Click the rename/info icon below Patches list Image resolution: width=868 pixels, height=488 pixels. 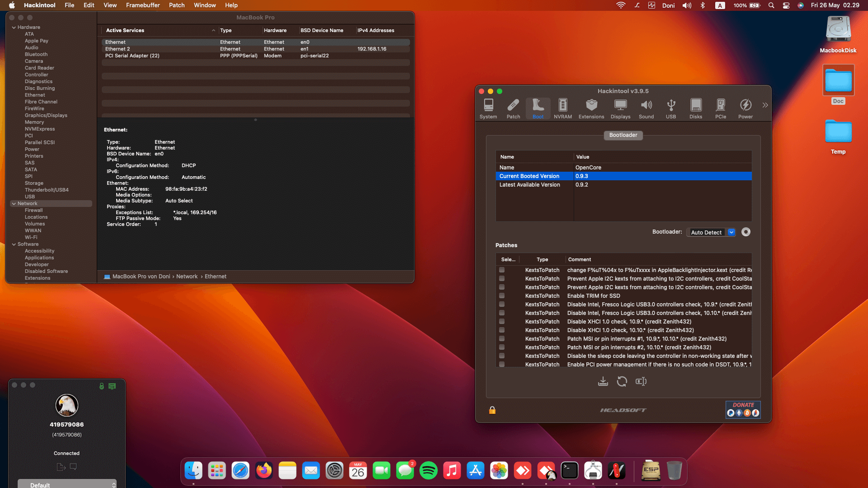point(641,381)
